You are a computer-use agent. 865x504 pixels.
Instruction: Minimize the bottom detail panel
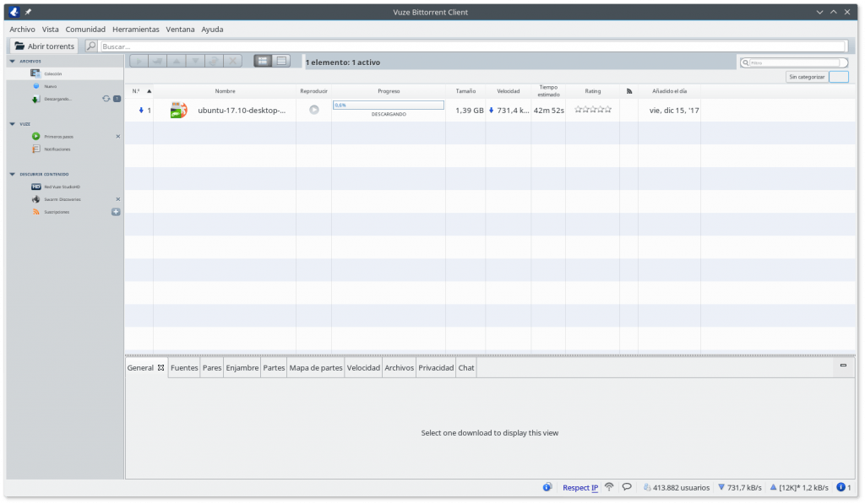point(843,365)
